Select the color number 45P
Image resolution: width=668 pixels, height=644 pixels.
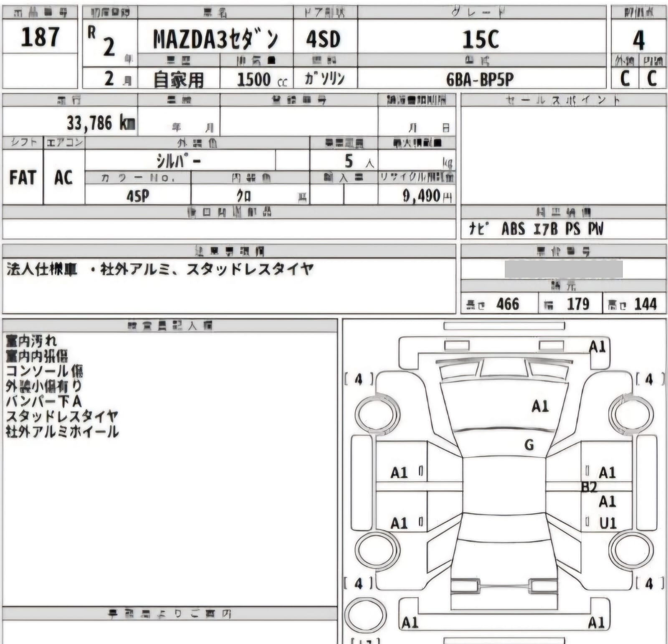[138, 195]
